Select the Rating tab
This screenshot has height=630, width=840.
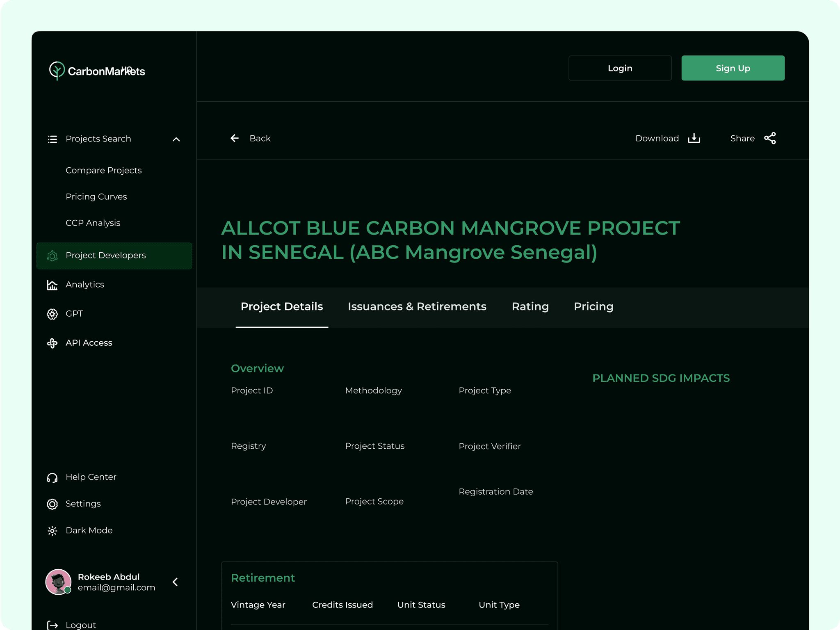point(530,307)
